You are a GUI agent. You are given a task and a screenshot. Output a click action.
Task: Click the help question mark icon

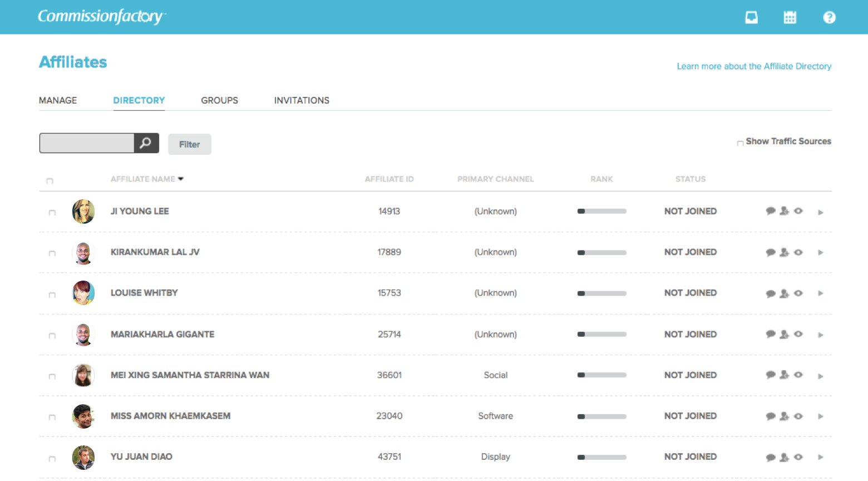point(829,17)
